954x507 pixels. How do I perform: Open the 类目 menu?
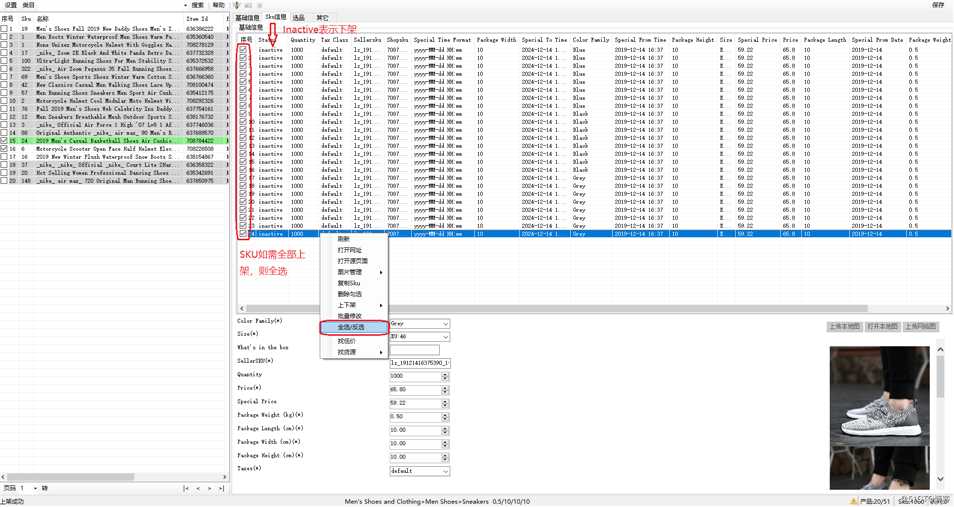tap(29, 5)
